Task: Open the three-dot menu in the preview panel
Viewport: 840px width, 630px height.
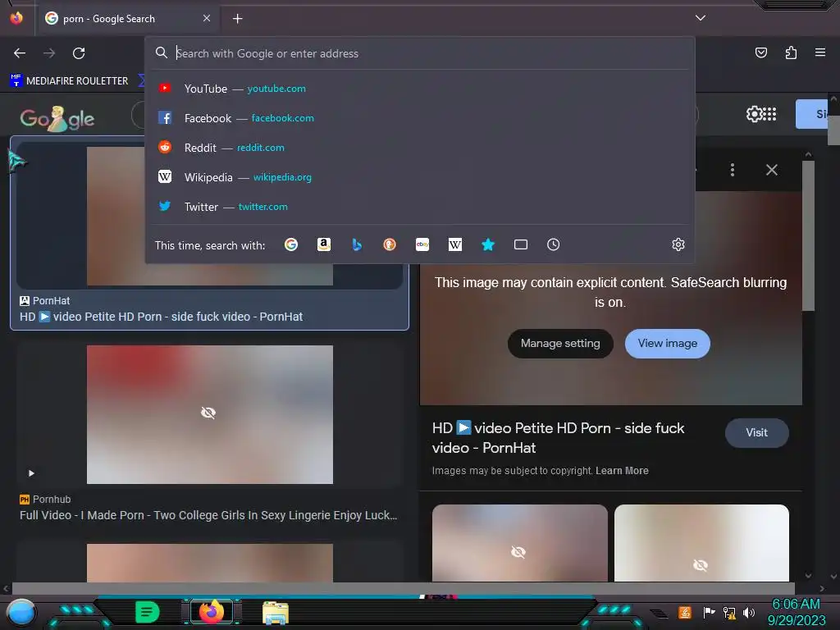Action: (x=733, y=170)
